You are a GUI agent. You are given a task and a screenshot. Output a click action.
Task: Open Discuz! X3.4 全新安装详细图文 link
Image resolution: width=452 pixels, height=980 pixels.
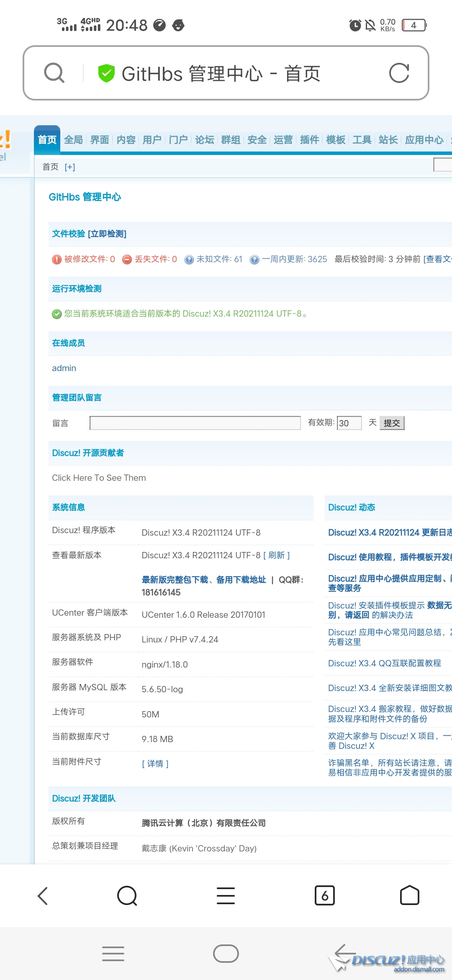(x=390, y=688)
